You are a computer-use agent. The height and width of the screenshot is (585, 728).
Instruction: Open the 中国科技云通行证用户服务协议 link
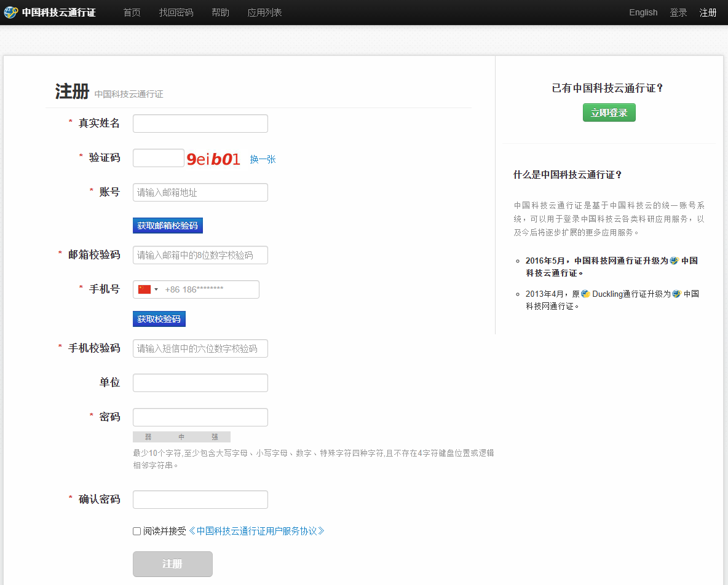(256, 531)
